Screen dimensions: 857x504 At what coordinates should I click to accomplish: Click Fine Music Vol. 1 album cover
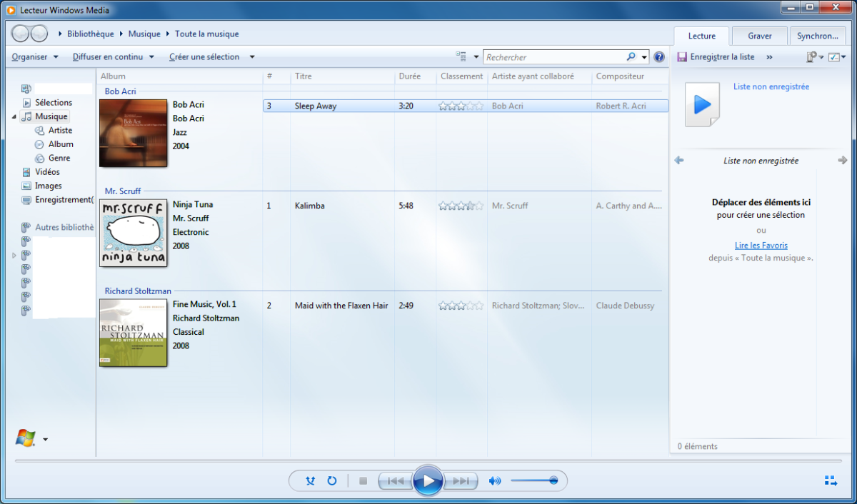click(133, 333)
